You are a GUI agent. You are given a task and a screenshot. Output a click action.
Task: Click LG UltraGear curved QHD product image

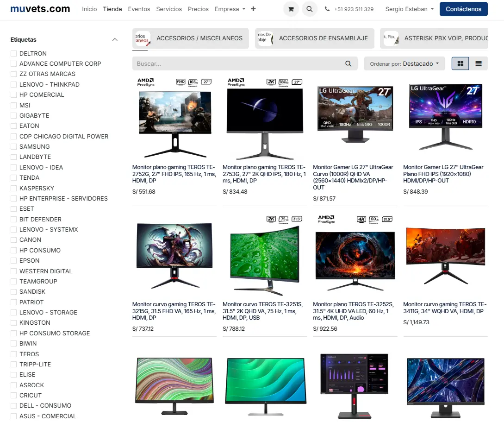point(355,114)
